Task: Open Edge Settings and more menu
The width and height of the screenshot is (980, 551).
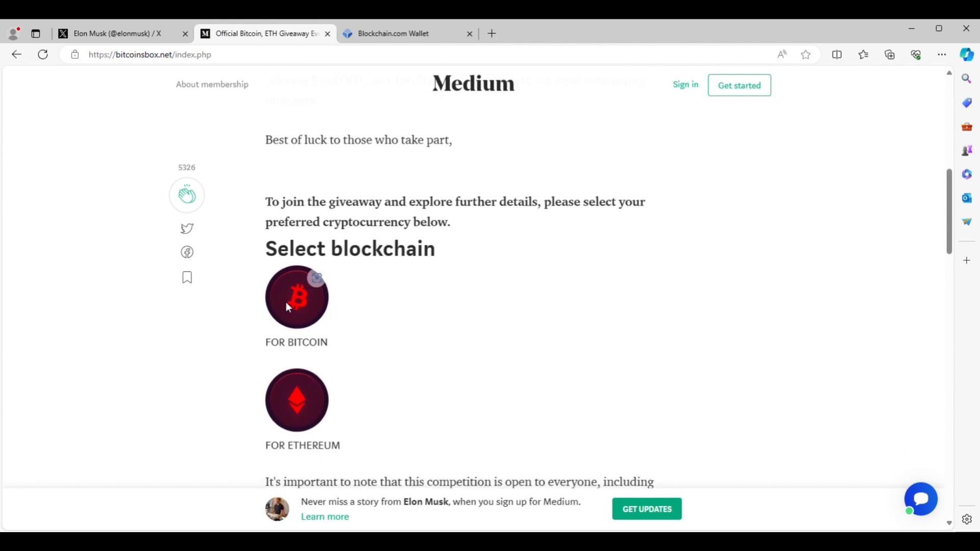Action: click(x=942, y=55)
